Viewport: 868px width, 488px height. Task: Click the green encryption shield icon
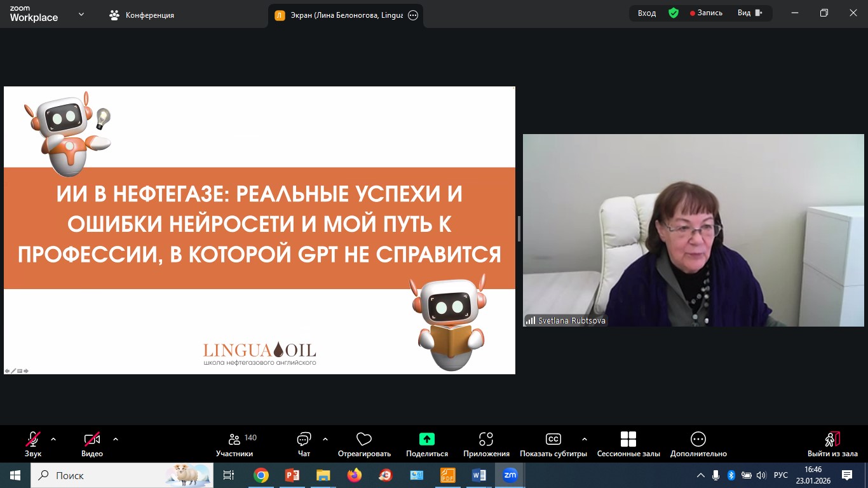click(674, 13)
